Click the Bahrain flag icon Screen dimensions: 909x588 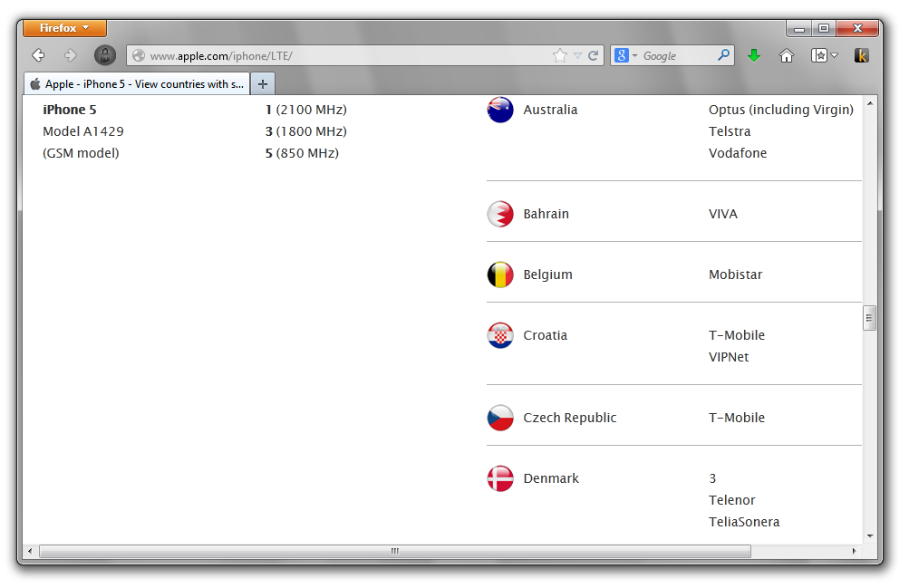500,214
